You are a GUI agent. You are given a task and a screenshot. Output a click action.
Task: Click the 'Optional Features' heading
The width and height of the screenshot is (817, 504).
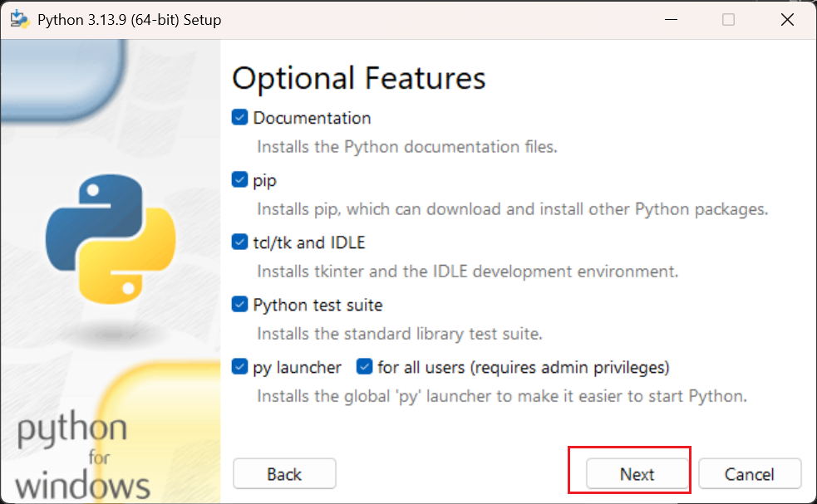358,79
